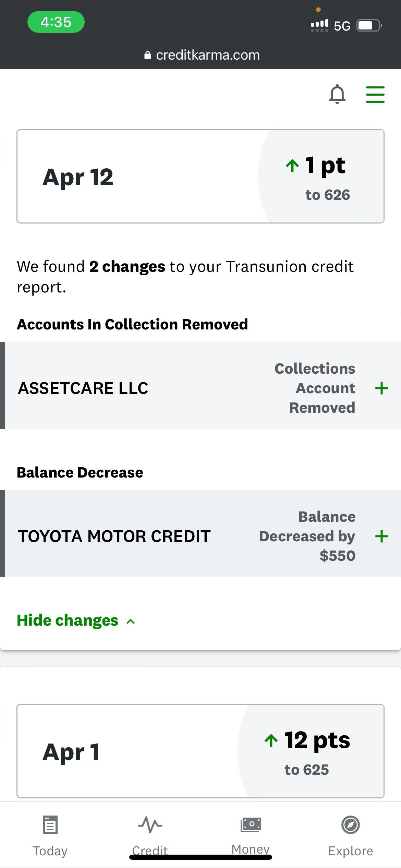
Task: Open the notifications bell
Action: tap(337, 94)
